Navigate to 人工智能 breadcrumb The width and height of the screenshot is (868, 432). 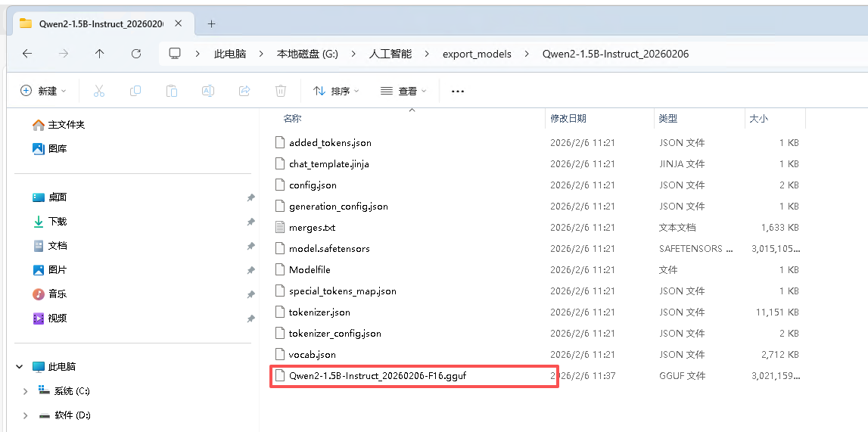click(x=390, y=54)
